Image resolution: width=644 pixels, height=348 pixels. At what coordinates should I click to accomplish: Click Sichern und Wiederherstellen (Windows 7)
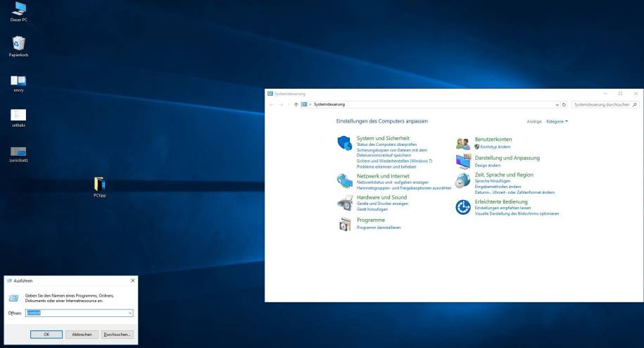click(394, 161)
